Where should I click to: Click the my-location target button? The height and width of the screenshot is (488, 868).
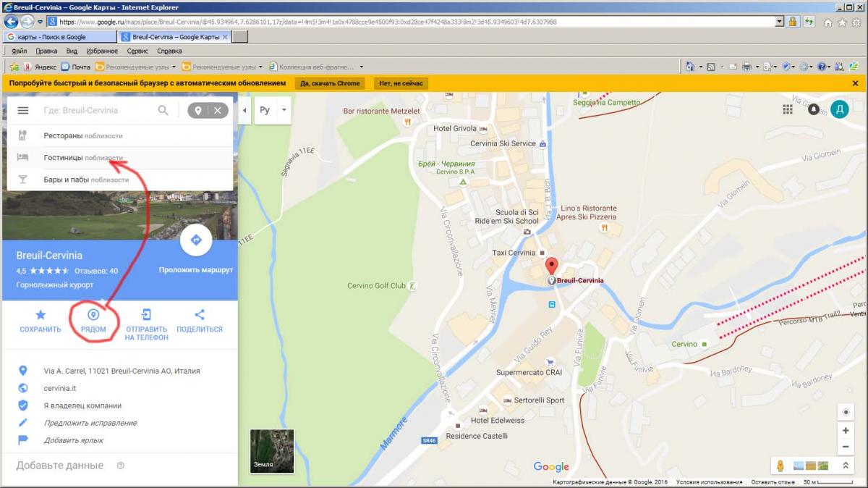pos(846,412)
